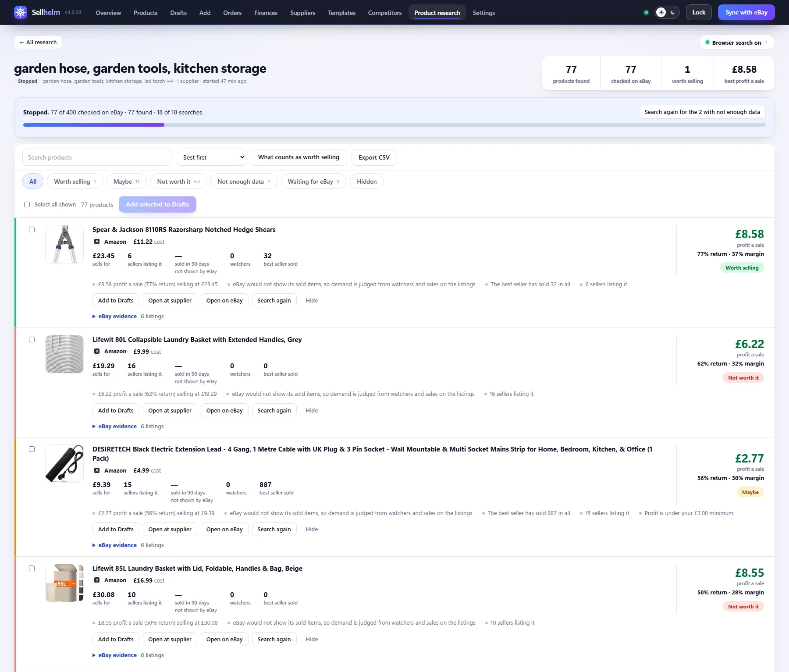Open the Templates nav tab

pos(342,13)
